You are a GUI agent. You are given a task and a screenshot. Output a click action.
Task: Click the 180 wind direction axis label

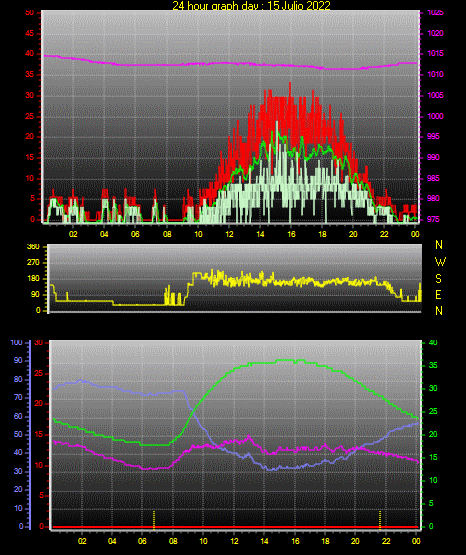point(34,279)
